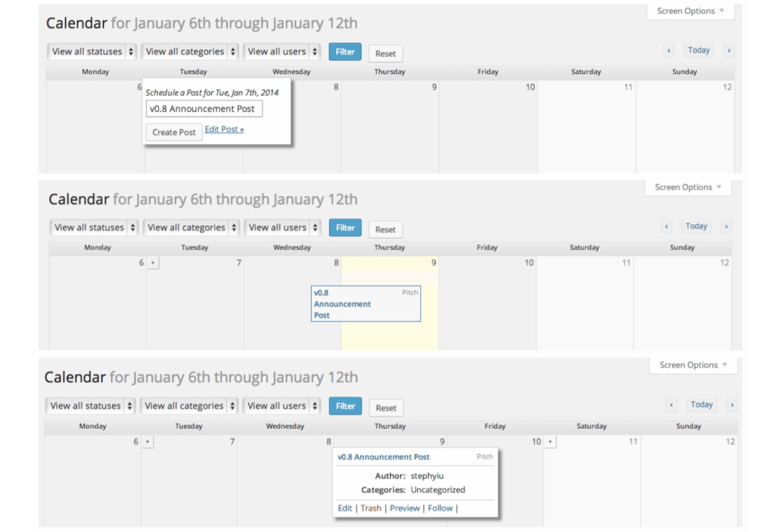
Task: Click next week arrow in middle calendar
Action: [x=726, y=226]
